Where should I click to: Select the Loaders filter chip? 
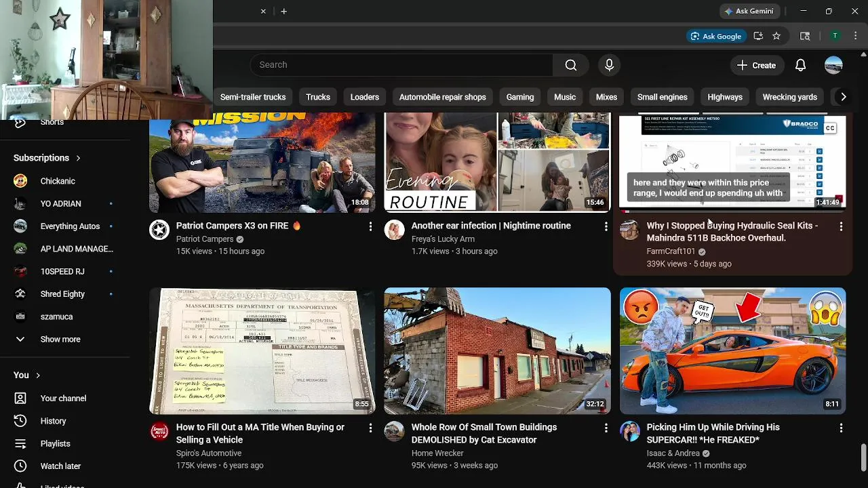click(x=364, y=97)
